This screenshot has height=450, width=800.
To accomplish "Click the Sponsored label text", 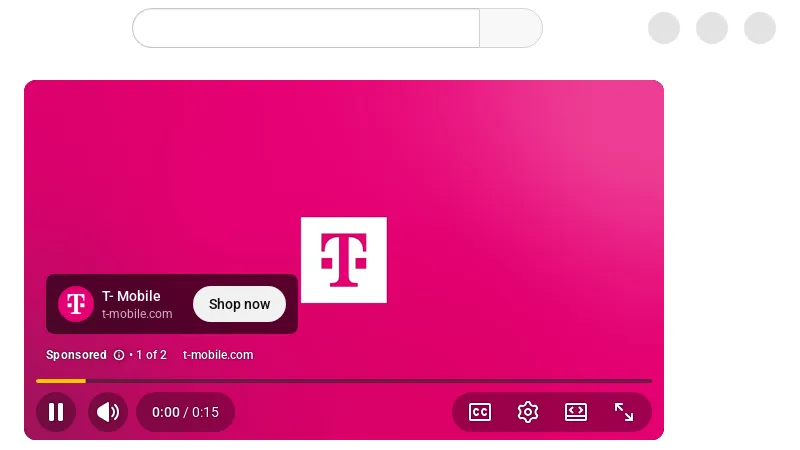I will click(x=76, y=355).
